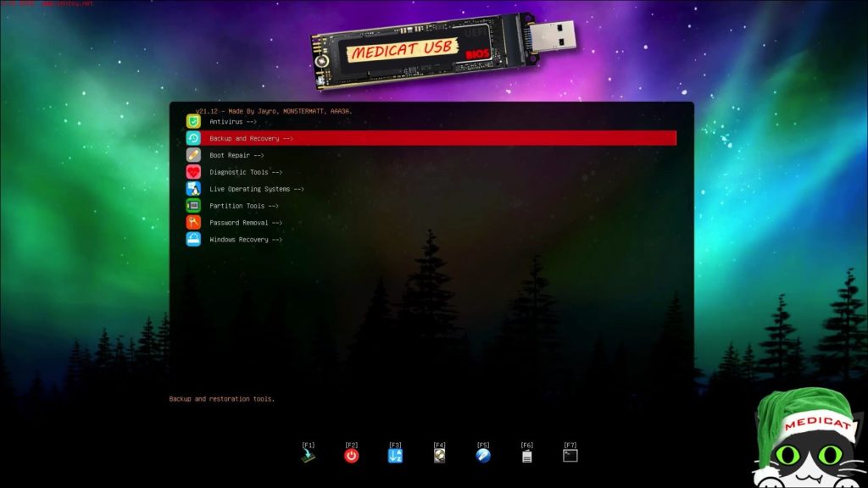868x488 pixels.
Task: Click the penguin Live Operating Systems icon
Action: tap(193, 189)
